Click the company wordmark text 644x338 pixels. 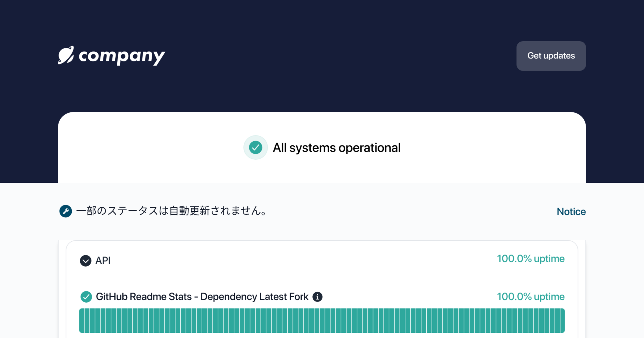(x=122, y=56)
